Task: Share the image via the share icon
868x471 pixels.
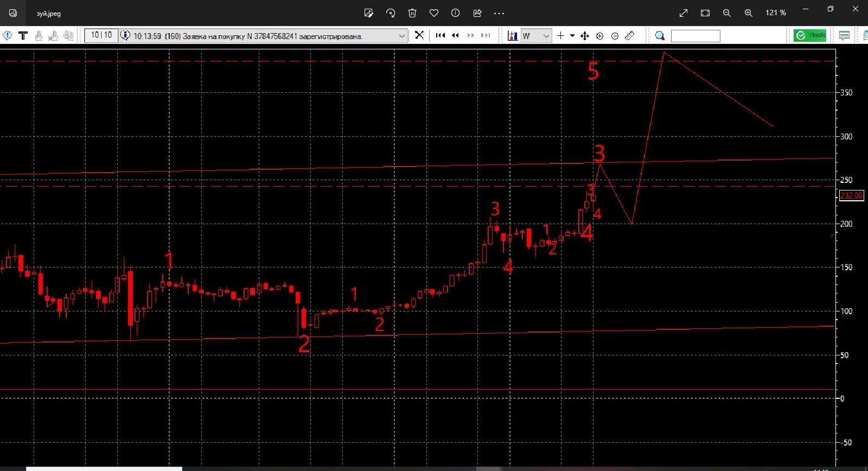Action: pos(477,13)
